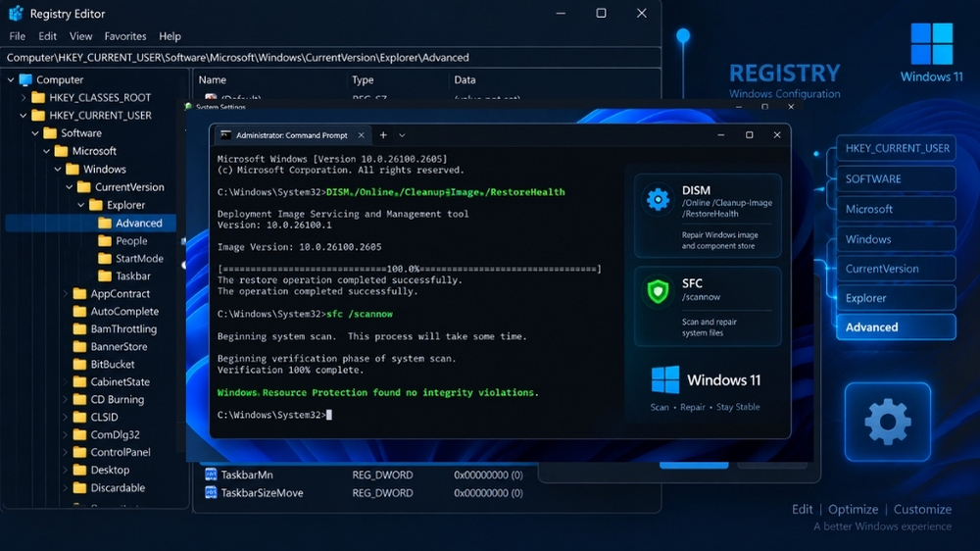
Task: Click the Windows 11 logo at top right
Action: [931, 44]
